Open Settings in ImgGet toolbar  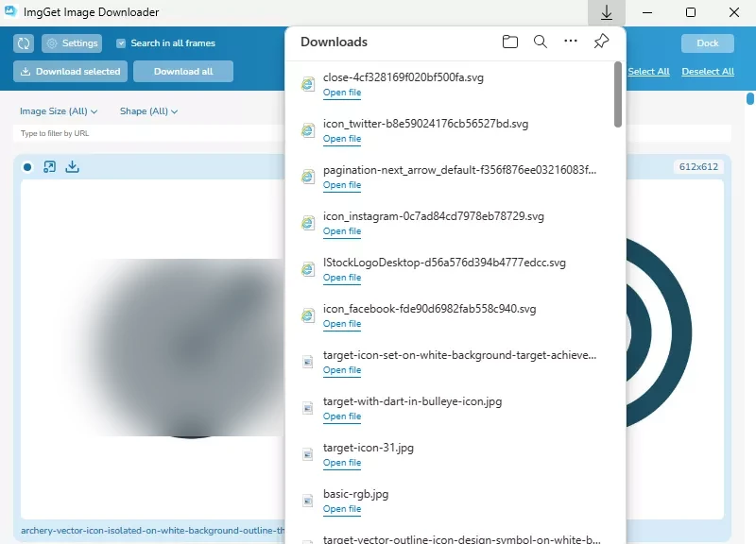(x=72, y=43)
